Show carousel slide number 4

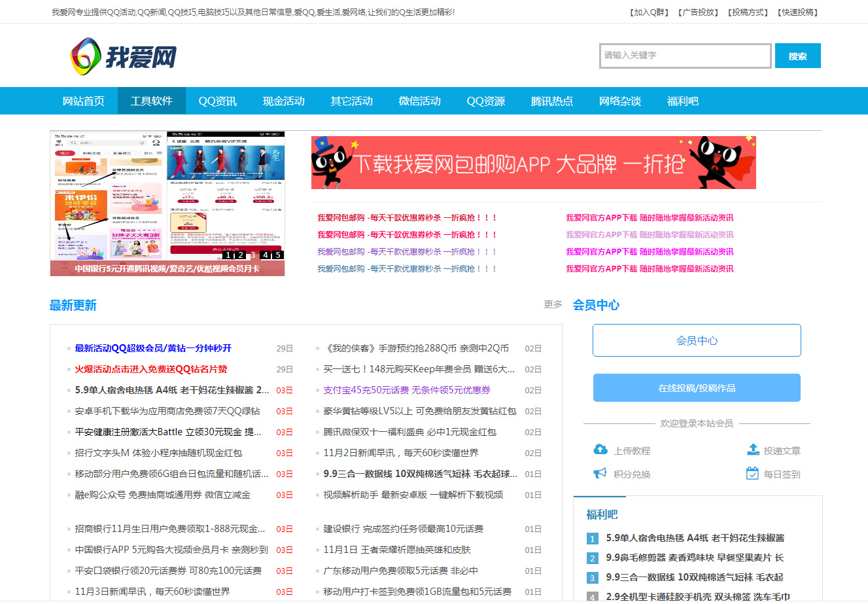266,255
